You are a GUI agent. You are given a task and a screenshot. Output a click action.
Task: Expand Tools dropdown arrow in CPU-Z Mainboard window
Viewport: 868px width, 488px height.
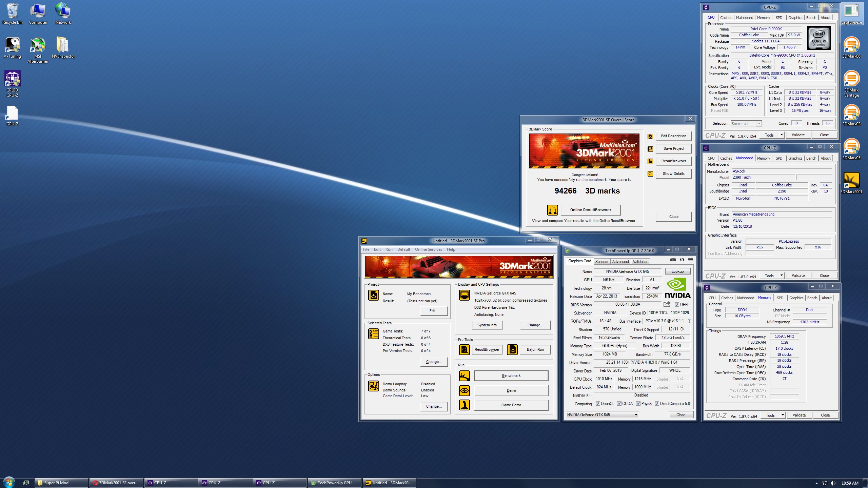click(782, 276)
